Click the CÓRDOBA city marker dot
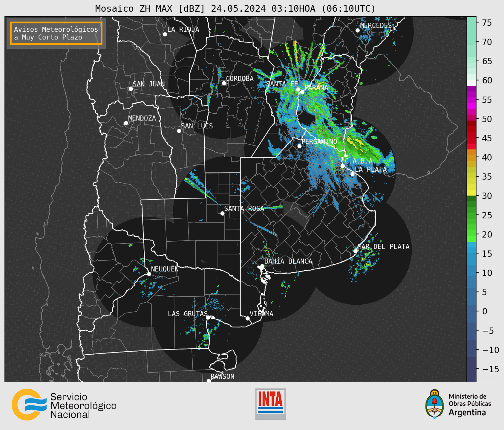Screen dimensions: 504x430 point(224,83)
